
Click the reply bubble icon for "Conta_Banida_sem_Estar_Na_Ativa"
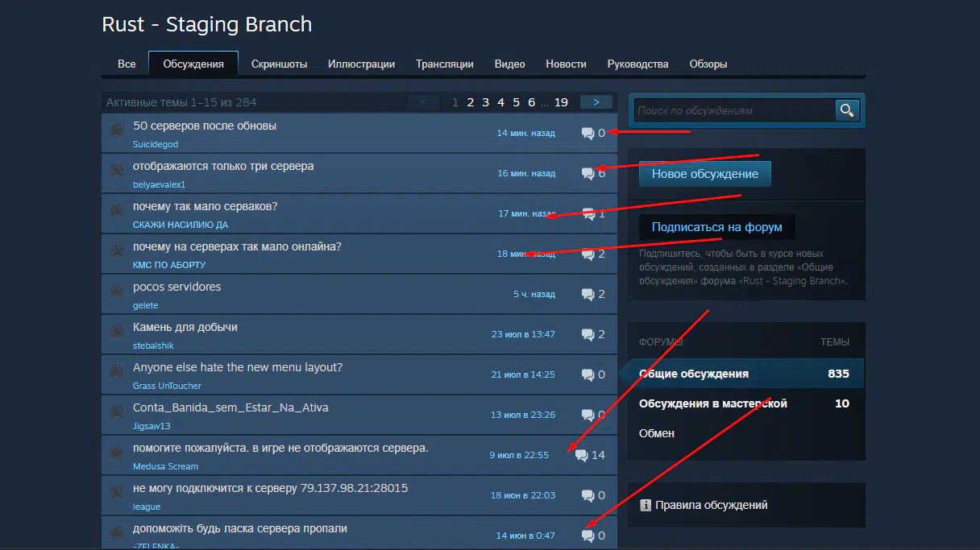tap(588, 416)
